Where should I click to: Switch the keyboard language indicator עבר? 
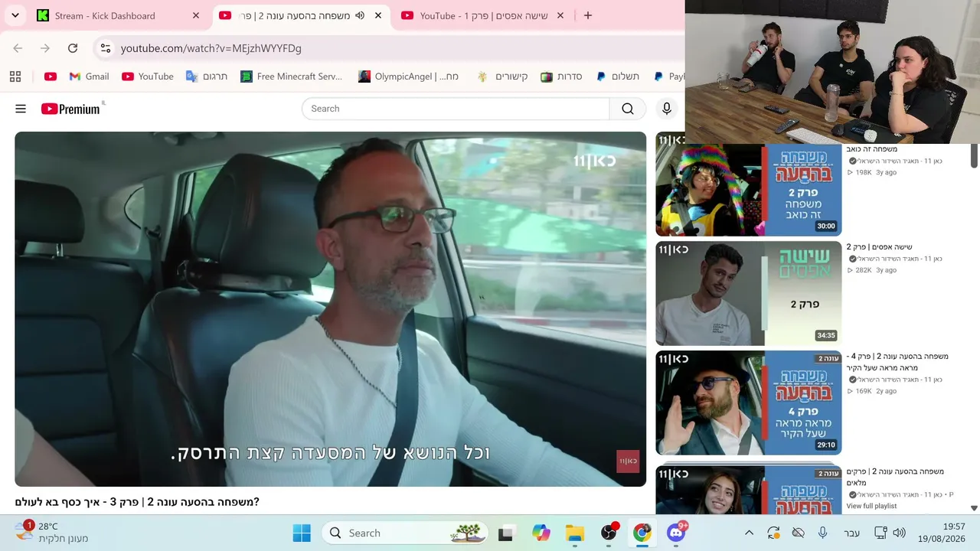pyautogui.click(x=851, y=533)
